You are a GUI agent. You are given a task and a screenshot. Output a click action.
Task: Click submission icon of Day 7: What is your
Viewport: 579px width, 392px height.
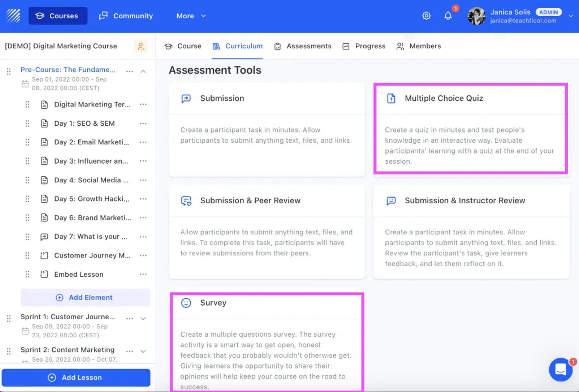tap(44, 237)
